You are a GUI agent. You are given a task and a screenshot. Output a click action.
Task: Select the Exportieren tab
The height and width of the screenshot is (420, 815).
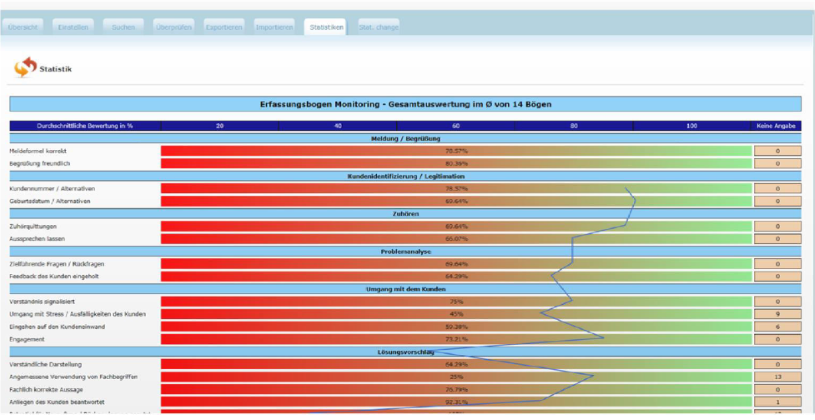[x=224, y=26]
